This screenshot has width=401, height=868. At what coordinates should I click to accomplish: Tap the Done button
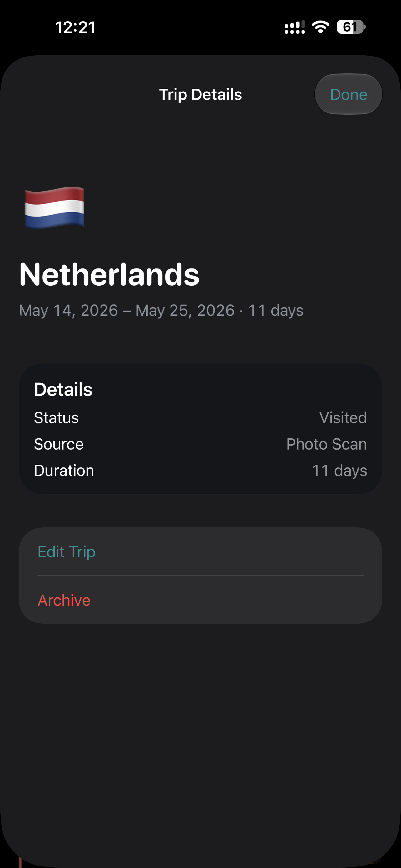click(349, 94)
